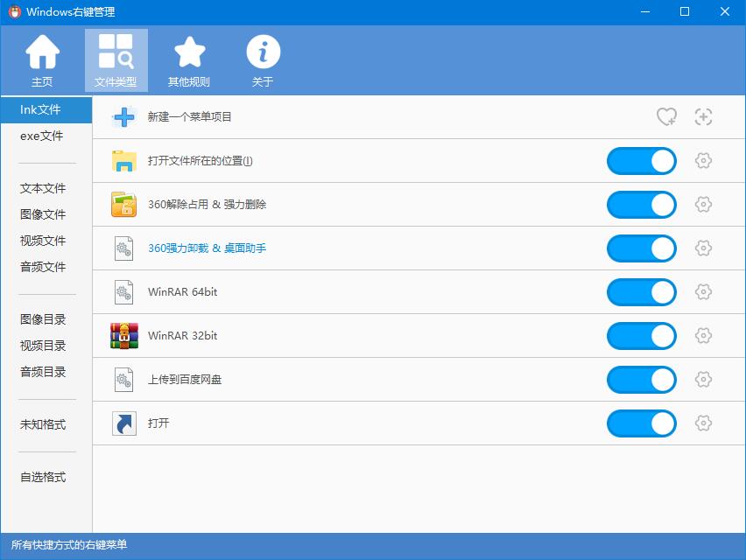The image size is (746, 560).
Task: Click file icon beside WinRAR 64bit
Action: pyautogui.click(x=123, y=292)
